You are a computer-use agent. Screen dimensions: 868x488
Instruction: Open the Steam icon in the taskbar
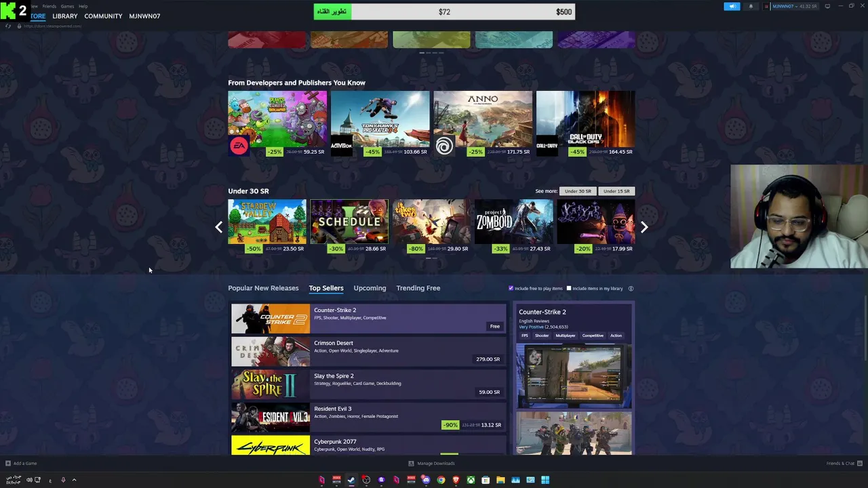[x=351, y=480]
